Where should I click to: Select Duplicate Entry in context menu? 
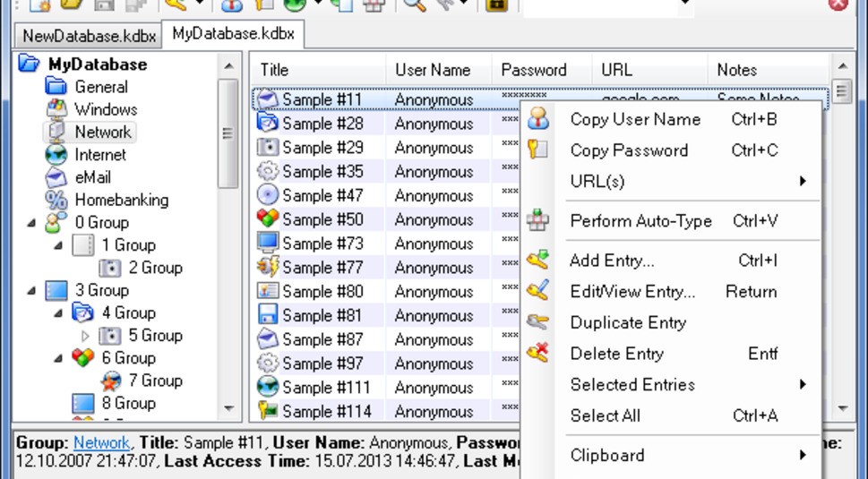628,322
